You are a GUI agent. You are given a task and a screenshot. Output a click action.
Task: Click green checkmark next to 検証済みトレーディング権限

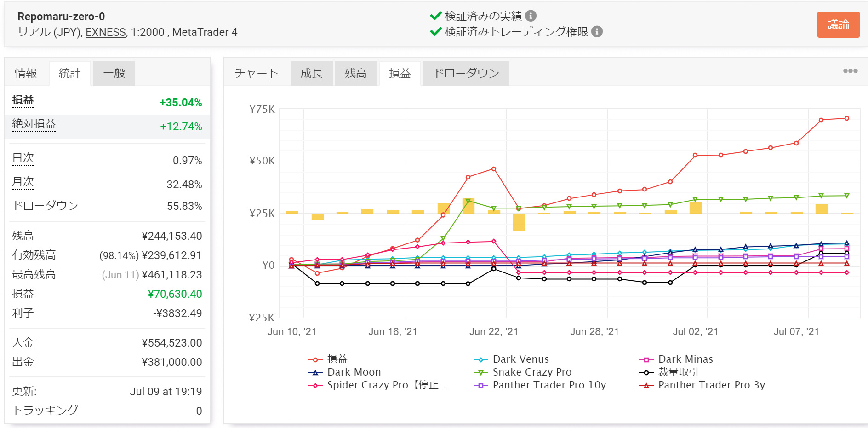(435, 32)
